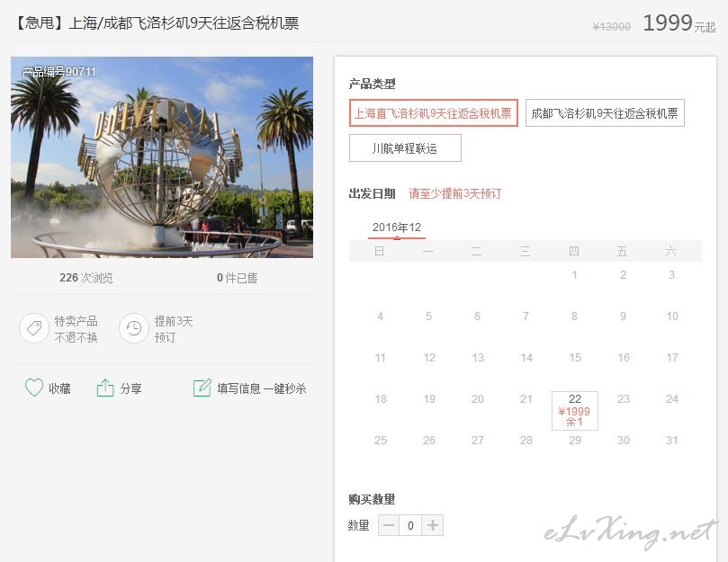Click the 收藏 favorite link
The height and width of the screenshot is (562, 728).
[x=60, y=388]
